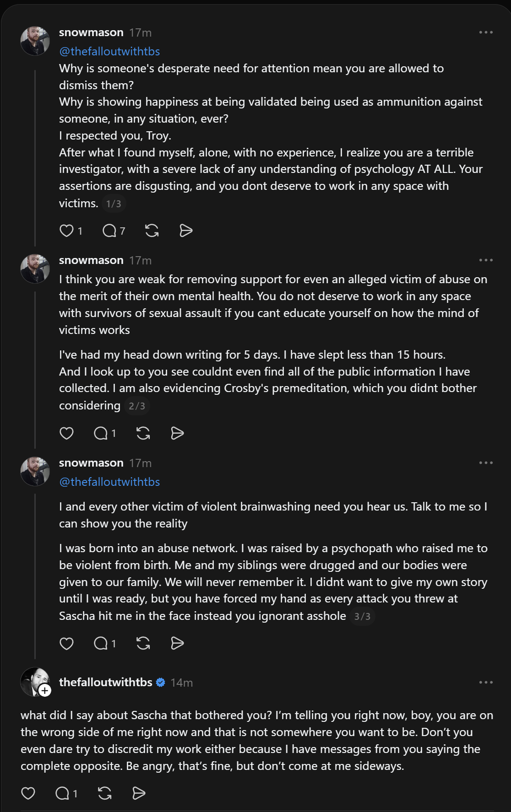Open more options for first post
Image resolution: width=511 pixels, height=812 pixels.
tap(486, 32)
